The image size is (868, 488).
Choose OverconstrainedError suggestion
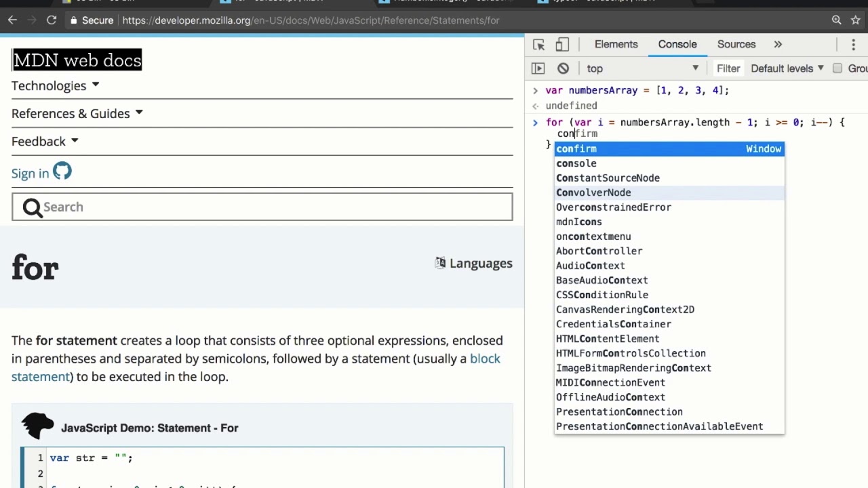tap(669, 207)
